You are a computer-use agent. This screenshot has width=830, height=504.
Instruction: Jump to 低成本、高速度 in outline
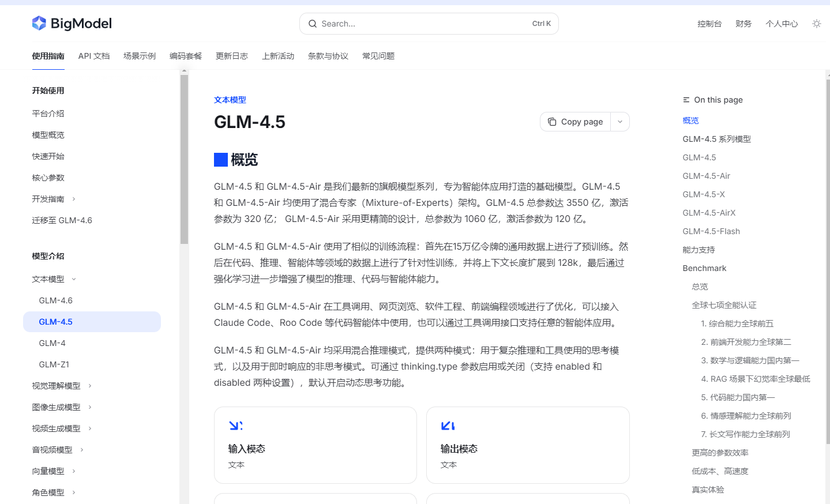pyautogui.click(x=720, y=471)
